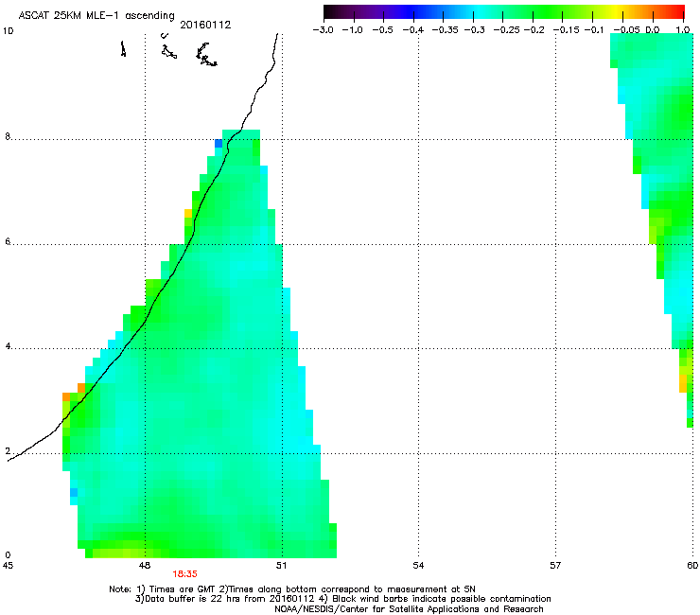Click the dark blue data cell near 8N
Image resolution: width=700 pixels, height=615 pixels.
(219, 144)
